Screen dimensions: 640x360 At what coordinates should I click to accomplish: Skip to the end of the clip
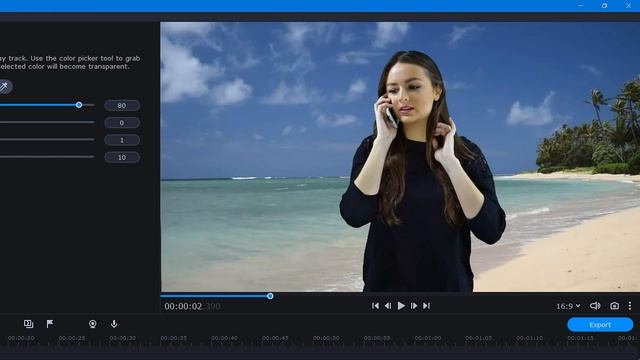(426, 306)
